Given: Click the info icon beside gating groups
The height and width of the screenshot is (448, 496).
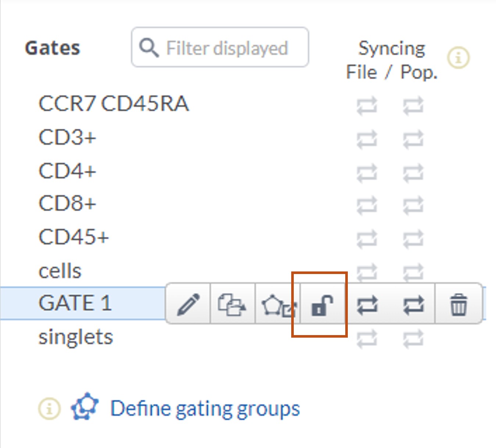Looking at the screenshot, I should coord(49,408).
